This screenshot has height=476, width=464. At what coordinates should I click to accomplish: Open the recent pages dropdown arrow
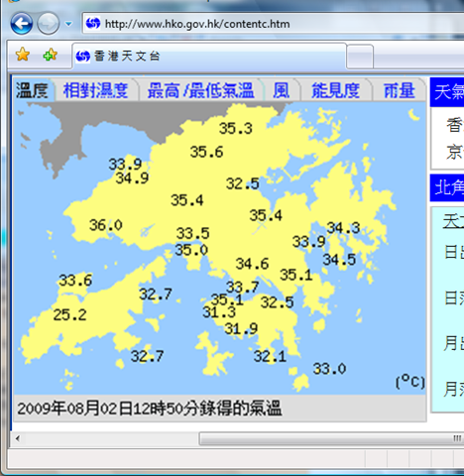[x=68, y=24]
